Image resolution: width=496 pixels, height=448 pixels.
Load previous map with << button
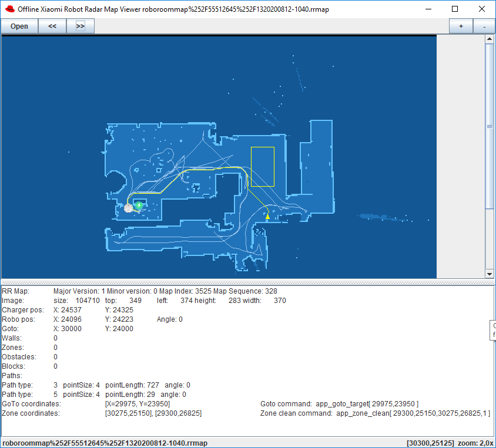[52, 26]
